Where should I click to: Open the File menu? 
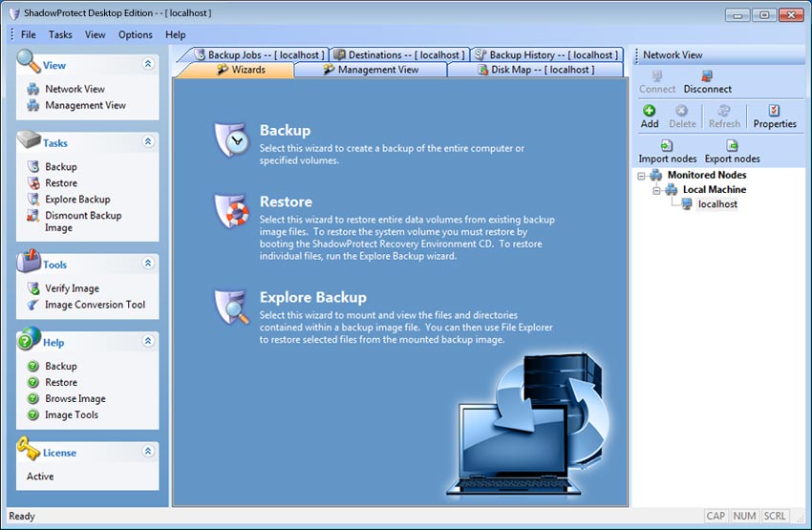28,34
